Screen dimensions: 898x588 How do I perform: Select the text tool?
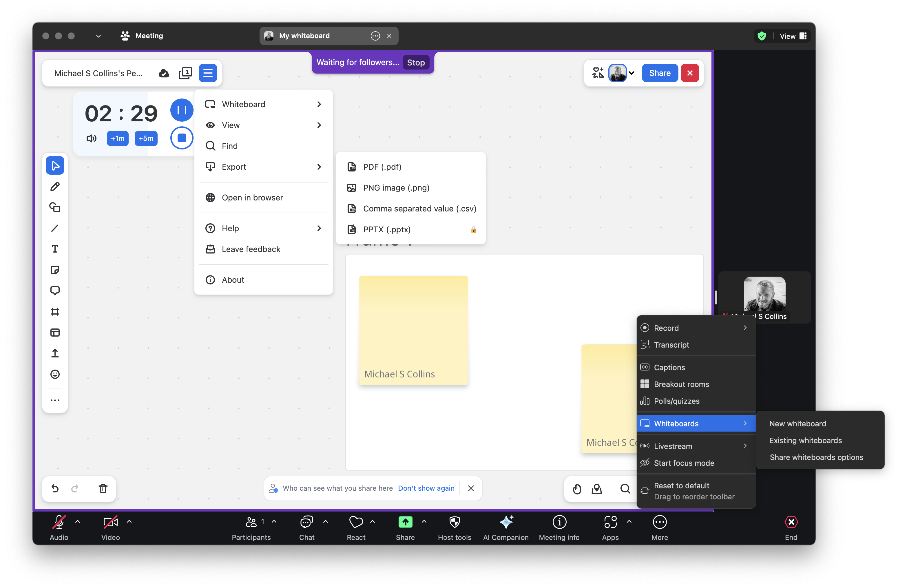tap(55, 249)
